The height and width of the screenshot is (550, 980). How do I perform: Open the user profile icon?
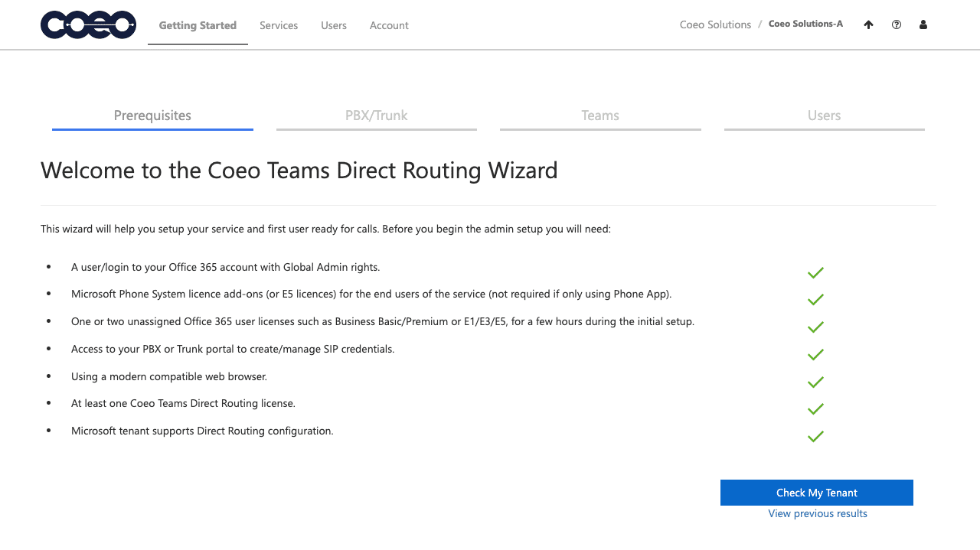[x=923, y=24]
